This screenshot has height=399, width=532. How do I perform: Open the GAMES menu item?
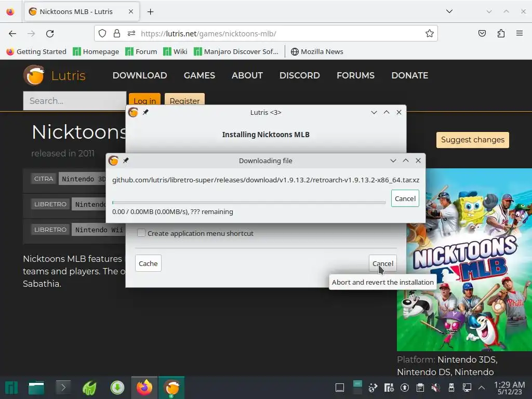pos(199,75)
